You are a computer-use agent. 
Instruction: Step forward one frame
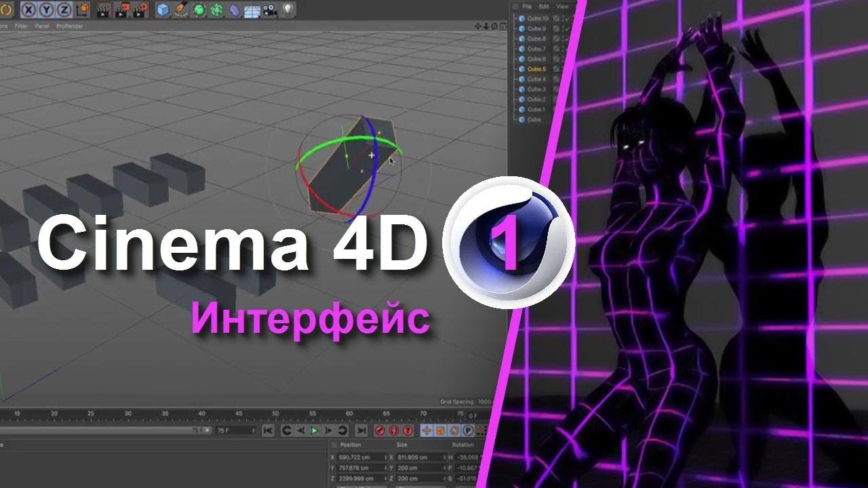point(328,430)
